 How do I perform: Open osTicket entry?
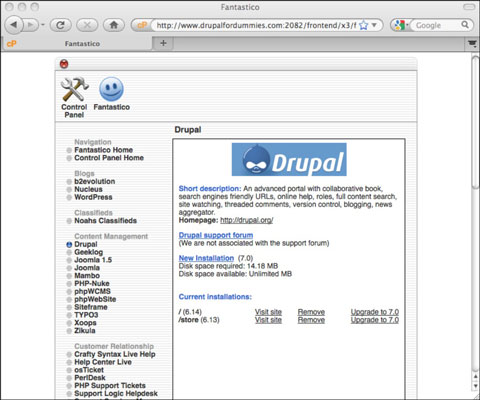coord(89,370)
